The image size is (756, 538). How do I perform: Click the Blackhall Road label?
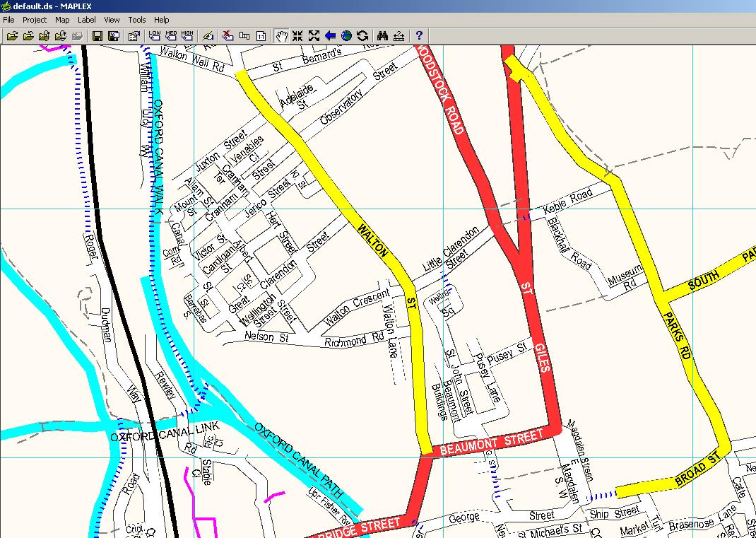click(x=569, y=243)
